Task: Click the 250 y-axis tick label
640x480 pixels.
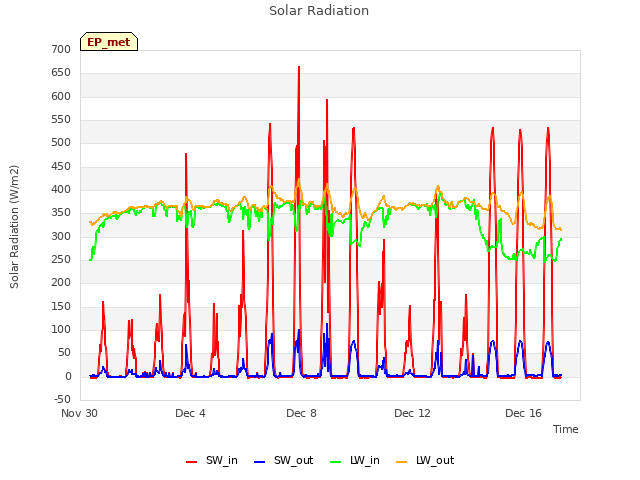Action: (61, 260)
